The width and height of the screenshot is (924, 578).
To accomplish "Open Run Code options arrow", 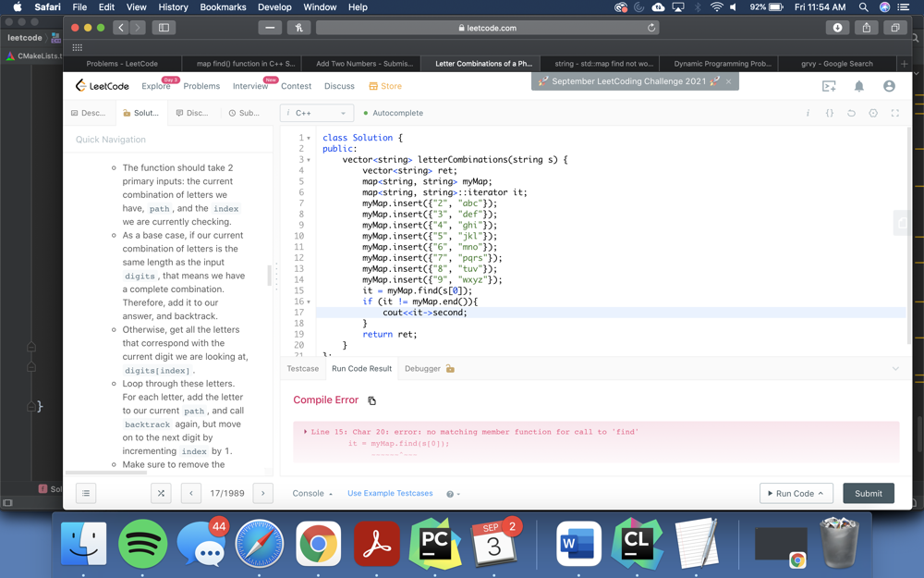I will click(821, 494).
